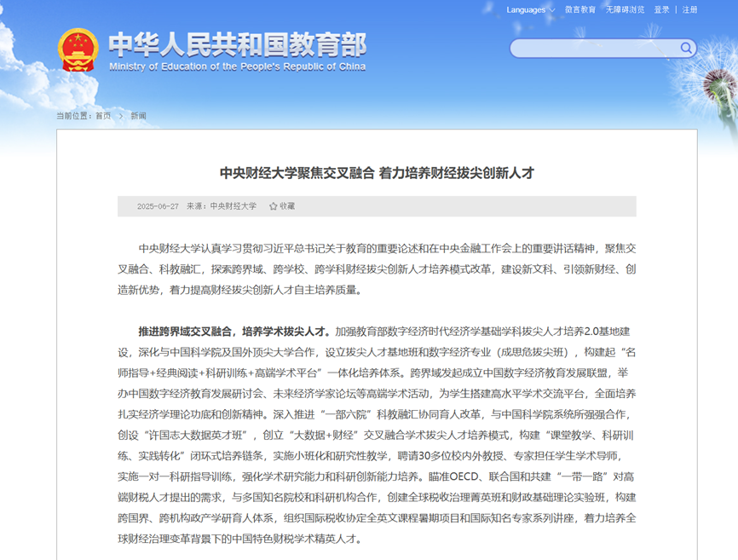The image size is (738, 560).
Task: Open 微言教育 in the top bar
Action: [579, 10]
